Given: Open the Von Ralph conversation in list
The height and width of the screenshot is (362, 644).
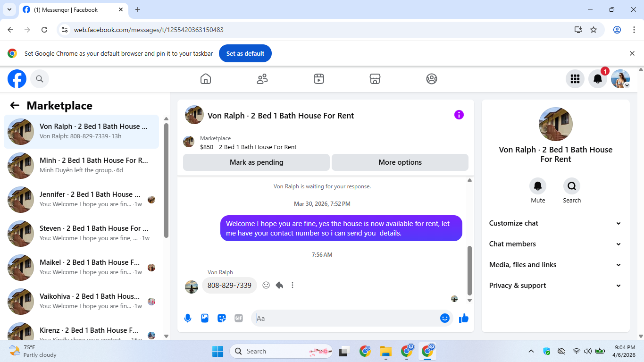Looking at the screenshot, I should (x=81, y=131).
